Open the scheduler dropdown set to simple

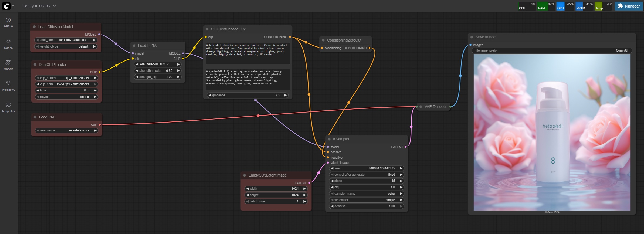[367, 200]
